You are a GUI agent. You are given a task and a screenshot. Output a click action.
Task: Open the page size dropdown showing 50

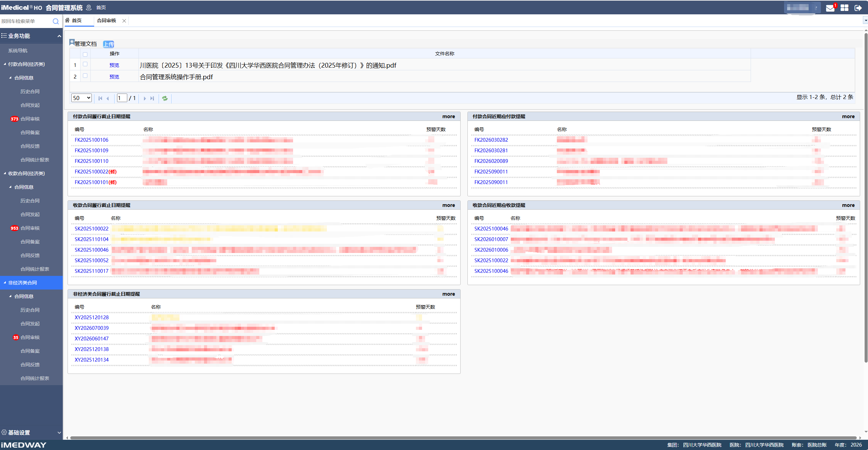click(x=81, y=98)
